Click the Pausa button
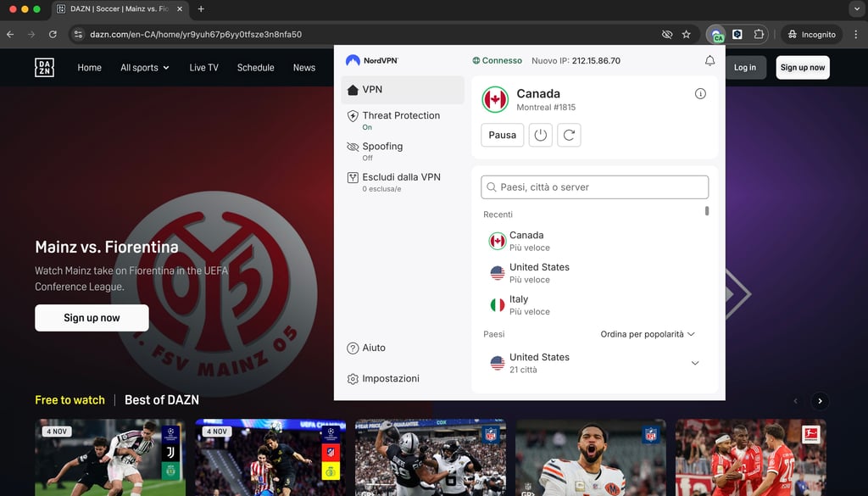This screenshot has width=868, height=496. [x=502, y=135]
